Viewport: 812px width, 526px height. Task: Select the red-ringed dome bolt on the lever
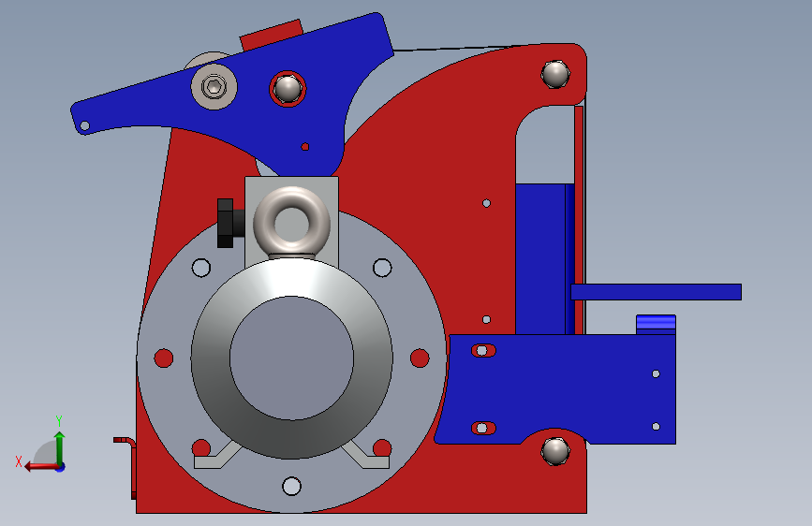click(x=288, y=89)
